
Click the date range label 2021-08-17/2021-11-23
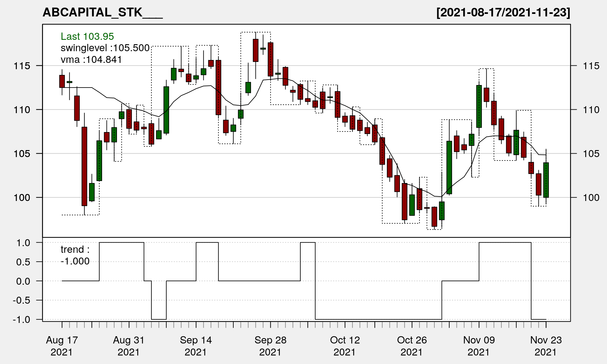[503, 12]
